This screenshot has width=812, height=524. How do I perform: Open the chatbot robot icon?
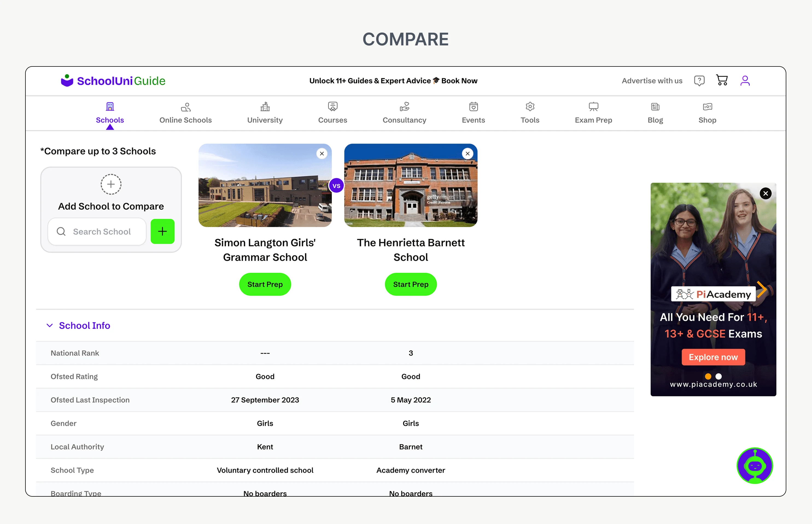pos(755,465)
